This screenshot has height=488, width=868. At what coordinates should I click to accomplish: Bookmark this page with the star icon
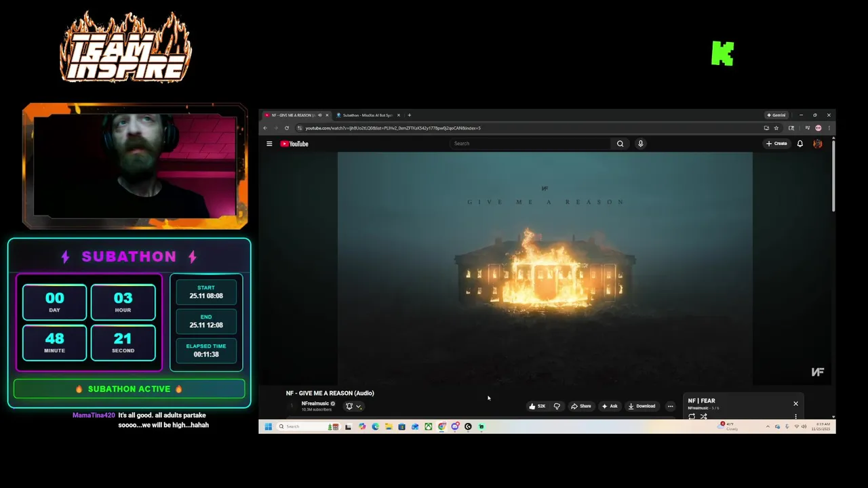coord(776,128)
